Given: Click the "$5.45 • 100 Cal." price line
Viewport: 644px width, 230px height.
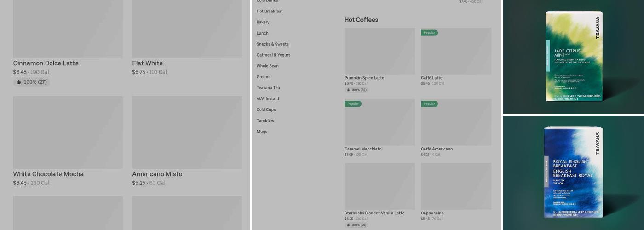Looking at the screenshot, I should click(433, 84).
